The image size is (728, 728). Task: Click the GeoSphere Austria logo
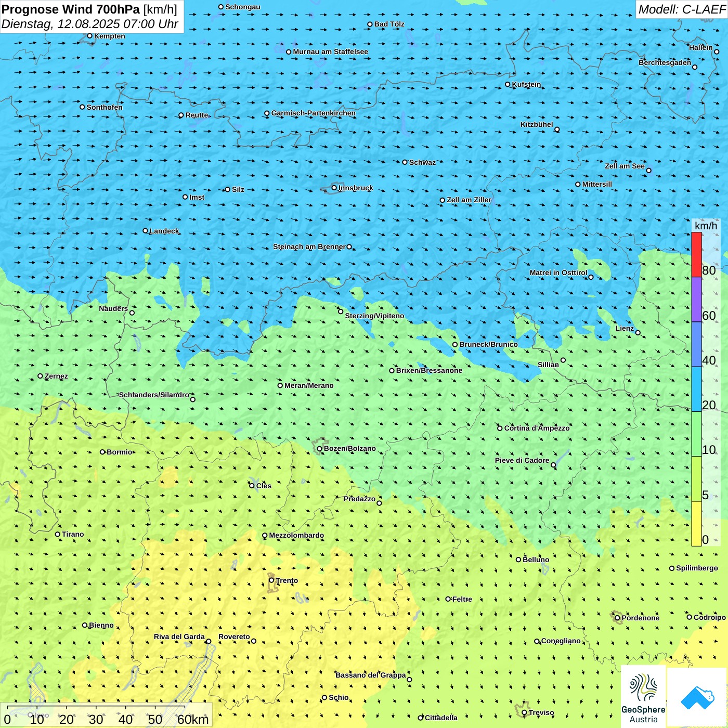point(643,697)
